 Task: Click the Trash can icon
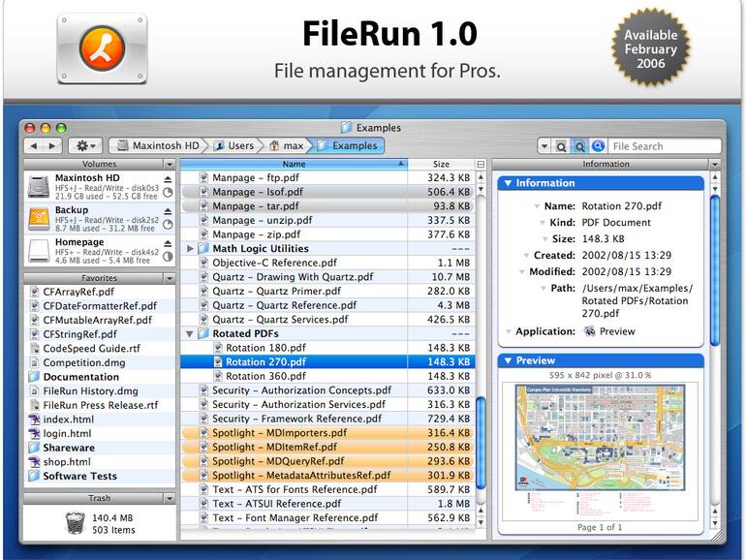tap(75, 523)
